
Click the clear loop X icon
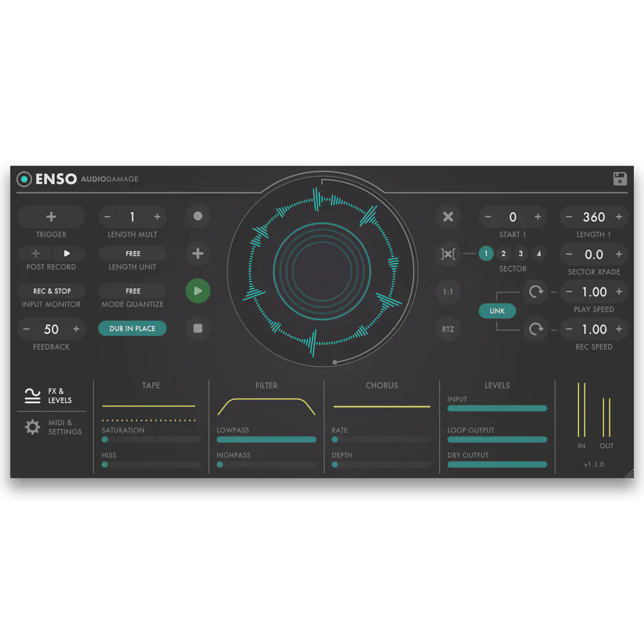point(448,217)
